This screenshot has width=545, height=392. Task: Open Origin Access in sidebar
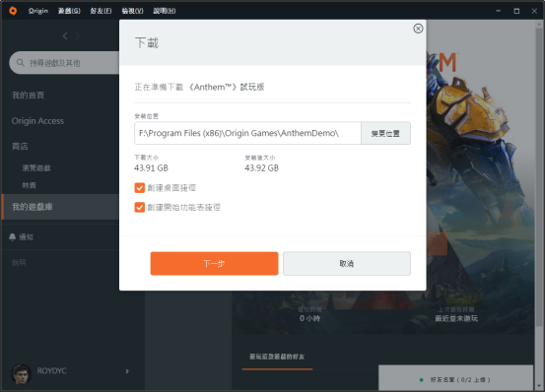[x=37, y=121]
